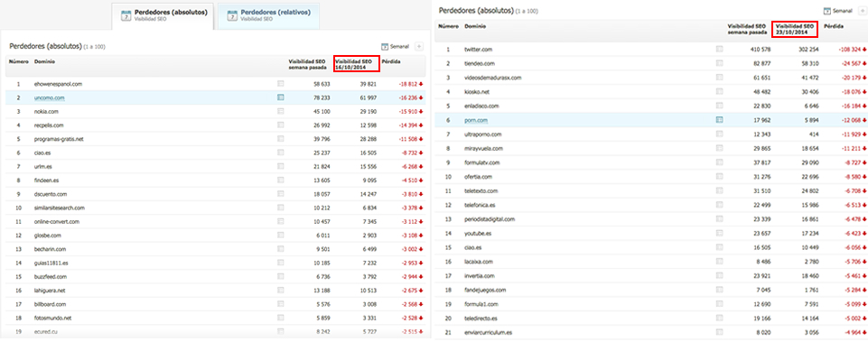Click row icon for glosbe.com

point(281,236)
